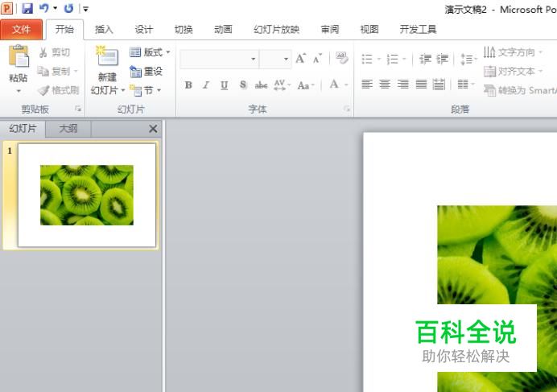Click the line spacing icon

[466, 59]
